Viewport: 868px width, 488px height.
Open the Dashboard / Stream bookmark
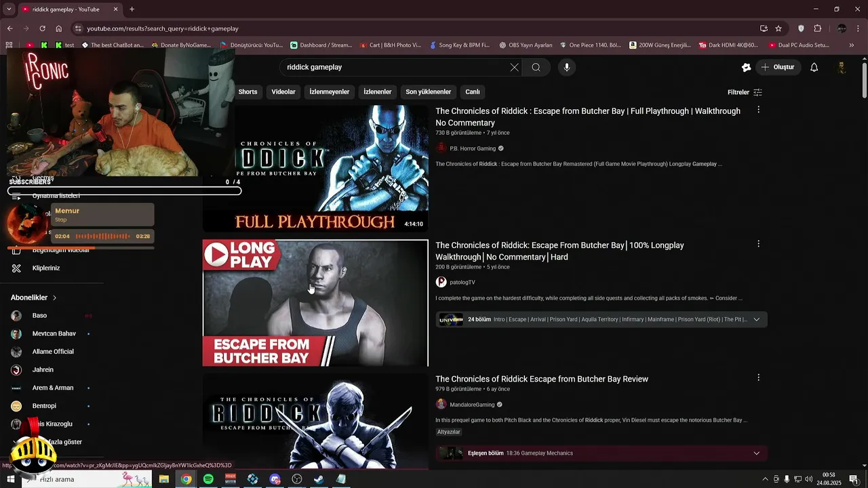[321, 45]
